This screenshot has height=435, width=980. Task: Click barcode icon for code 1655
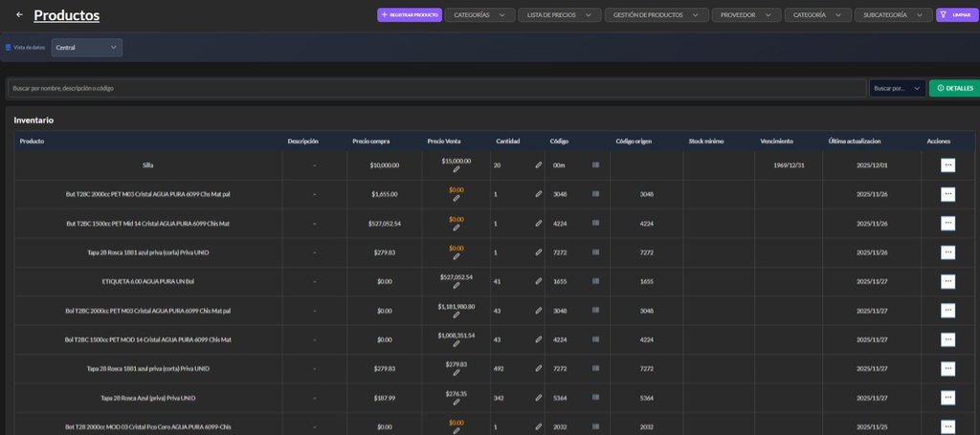click(595, 281)
